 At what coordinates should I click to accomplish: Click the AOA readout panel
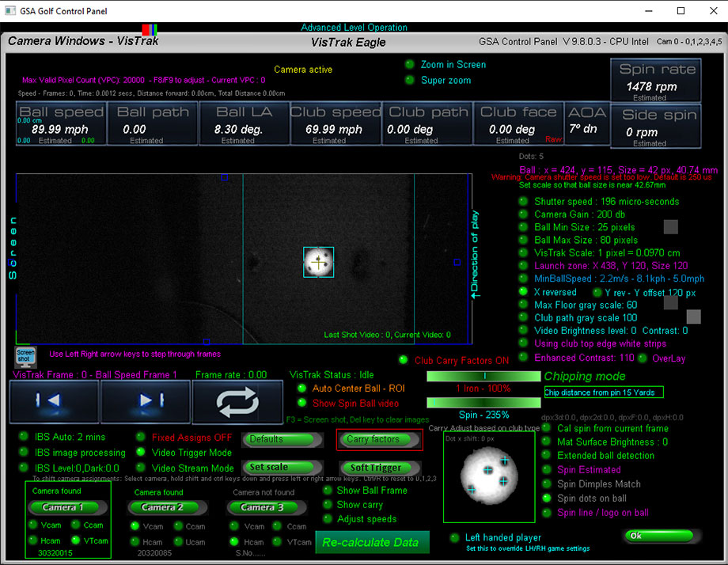(x=586, y=123)
